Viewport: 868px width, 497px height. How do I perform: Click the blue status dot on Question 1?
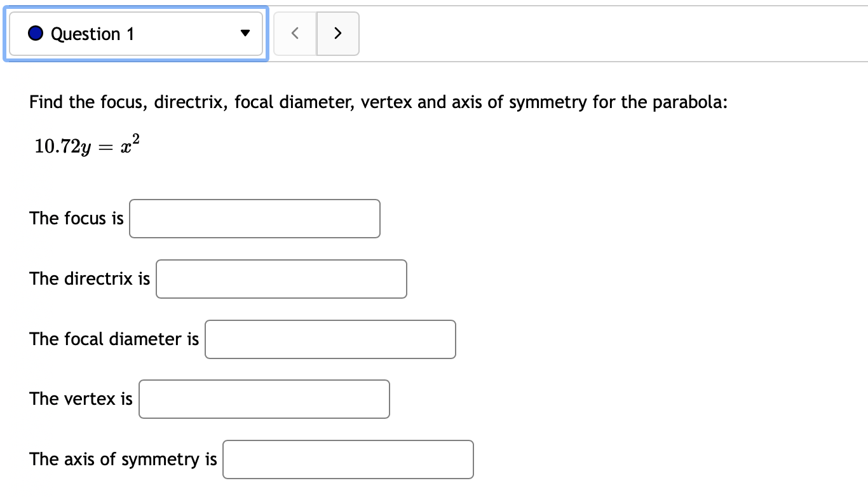point(35,33)
